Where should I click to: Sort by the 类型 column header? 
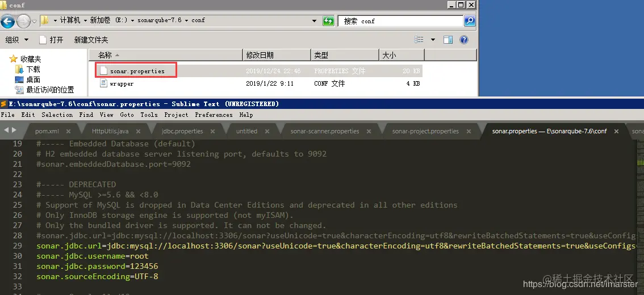click(345, 55)
